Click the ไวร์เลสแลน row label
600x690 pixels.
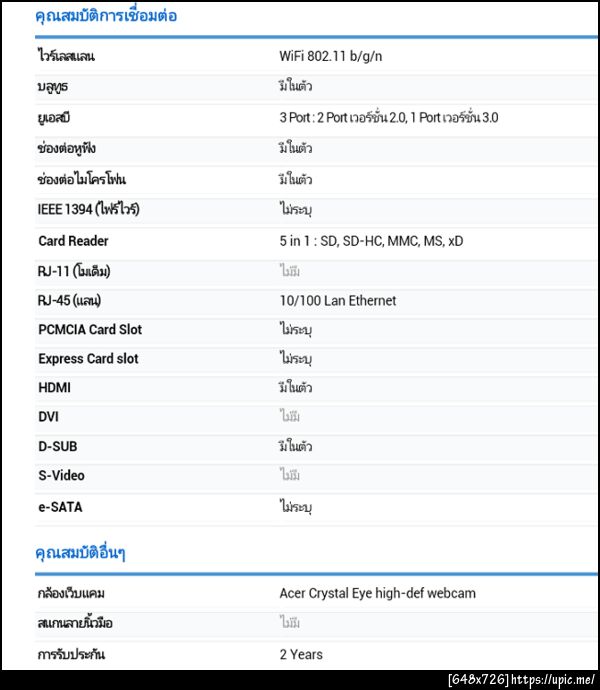pyautogui.click(x=66, y=56)
